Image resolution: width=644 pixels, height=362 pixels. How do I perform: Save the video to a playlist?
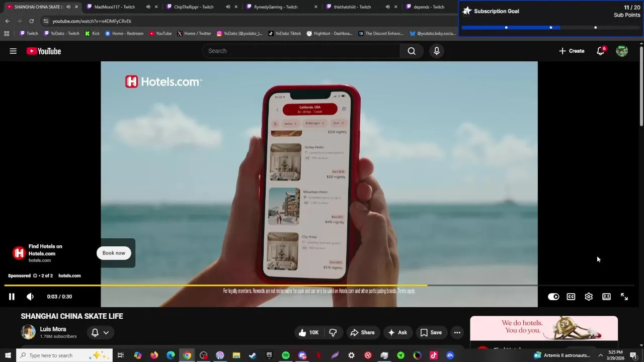[x=431, y=332]
